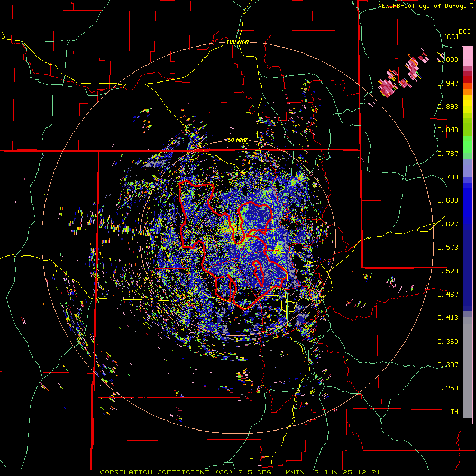Click the 0.893 legend value

(448, 106)
